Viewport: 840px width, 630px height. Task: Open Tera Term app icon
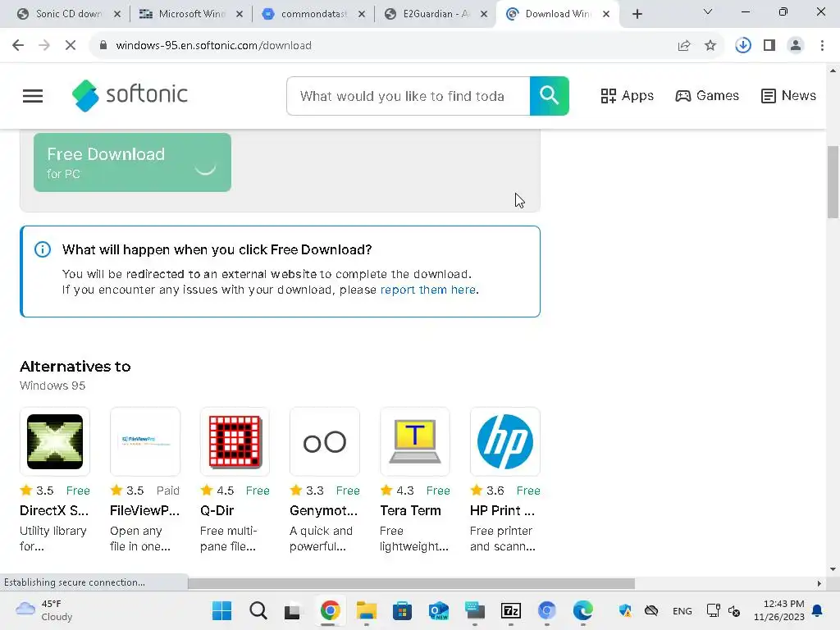(414, 441)
